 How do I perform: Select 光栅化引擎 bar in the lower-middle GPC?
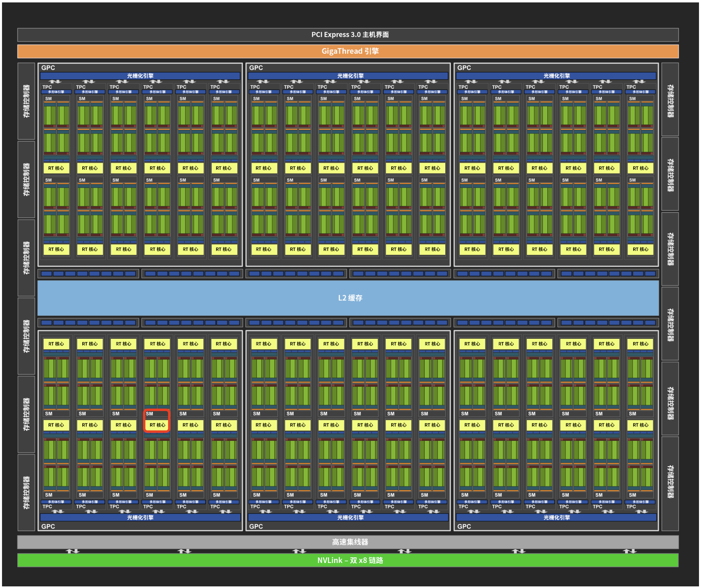click(x=348, y=517)
